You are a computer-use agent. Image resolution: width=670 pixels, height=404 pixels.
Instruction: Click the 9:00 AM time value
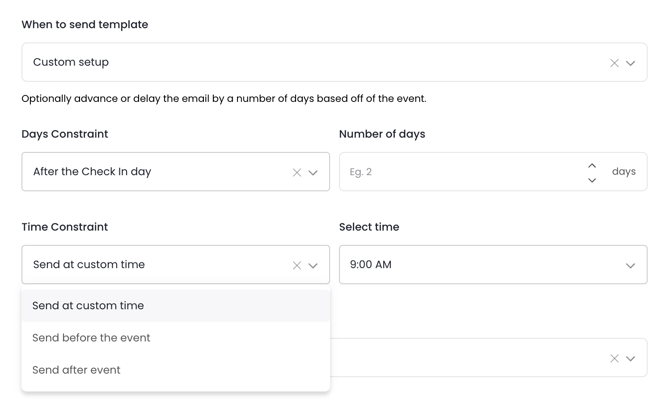pyautogui.click(x=371, y=265)
